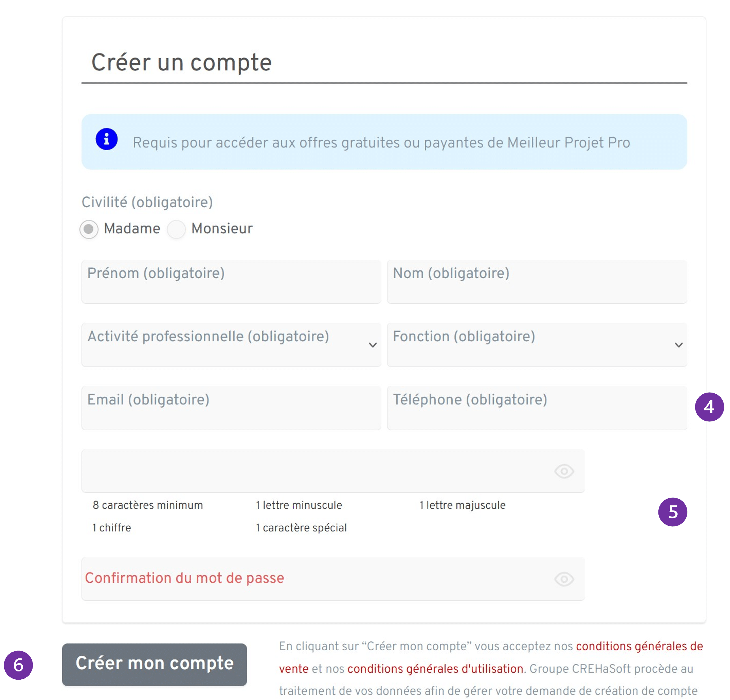Click the Email input field
Viewport: 730px width, 700px height.
[231, 408]
